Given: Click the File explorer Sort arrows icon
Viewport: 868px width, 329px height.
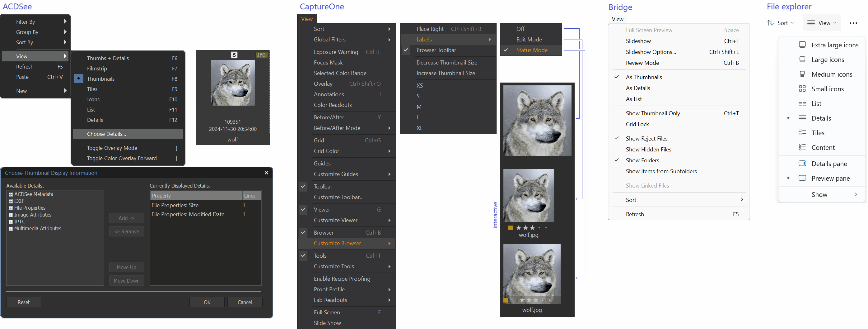Looking at the screenshot, I should (771, 23).
